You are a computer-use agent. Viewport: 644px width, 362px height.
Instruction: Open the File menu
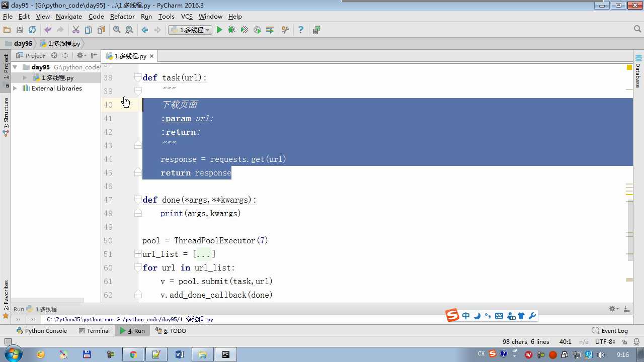coord(8,17)
